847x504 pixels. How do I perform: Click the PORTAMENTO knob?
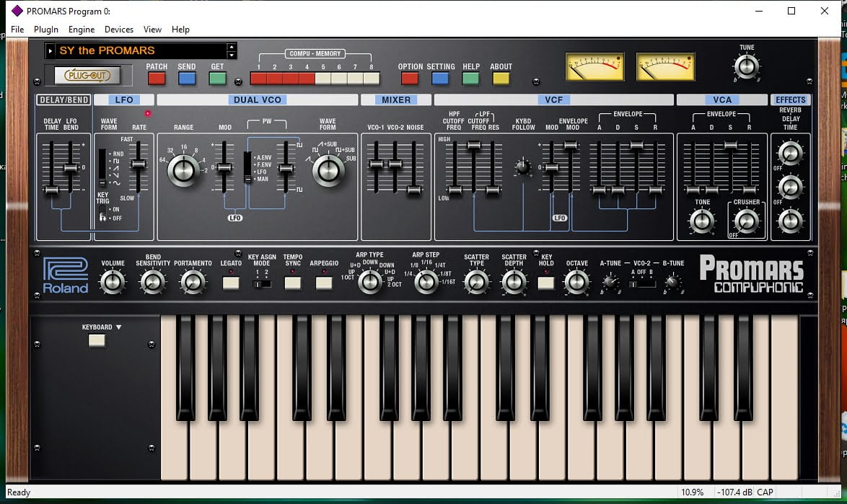click(x=193, y=282)
